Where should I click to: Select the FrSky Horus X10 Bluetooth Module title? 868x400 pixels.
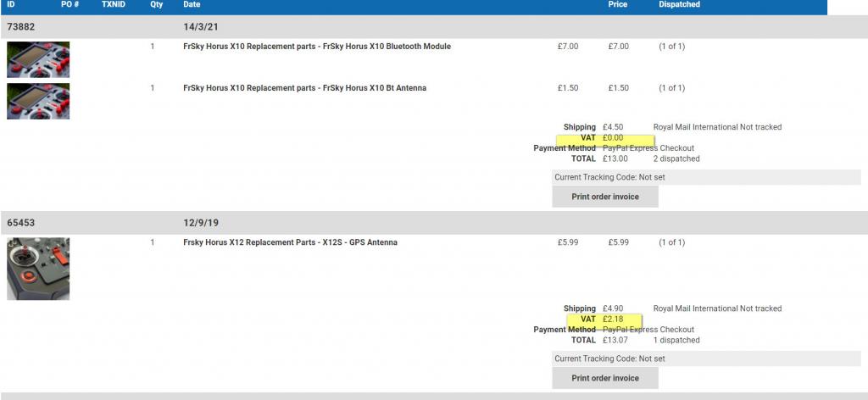pyautogui.click(x=317, y=47)
